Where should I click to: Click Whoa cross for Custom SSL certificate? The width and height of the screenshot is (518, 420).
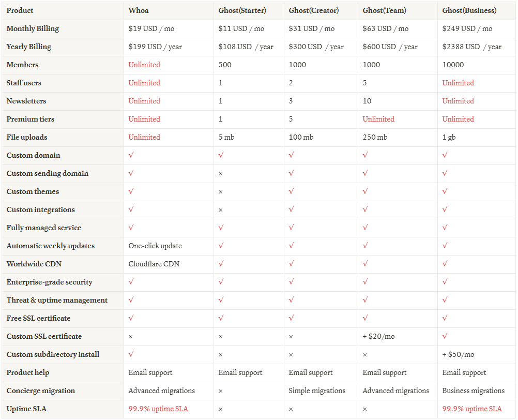131,337
